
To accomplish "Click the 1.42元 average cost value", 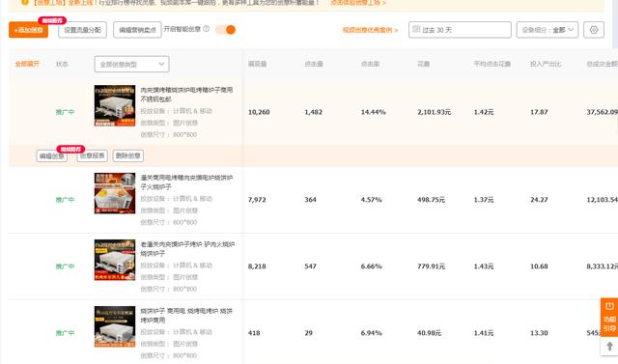I will [x=484, y=112].
